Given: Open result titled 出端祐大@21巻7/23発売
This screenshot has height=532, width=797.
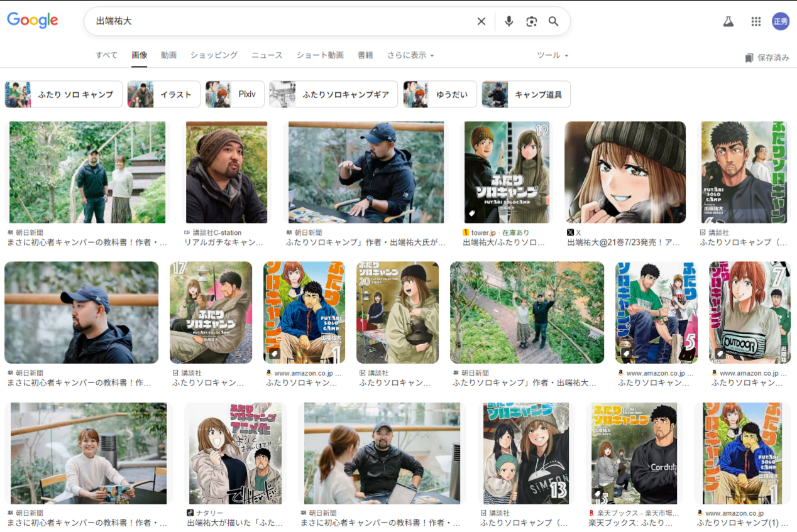Looking at the screenshot, I should pos(624,242).
